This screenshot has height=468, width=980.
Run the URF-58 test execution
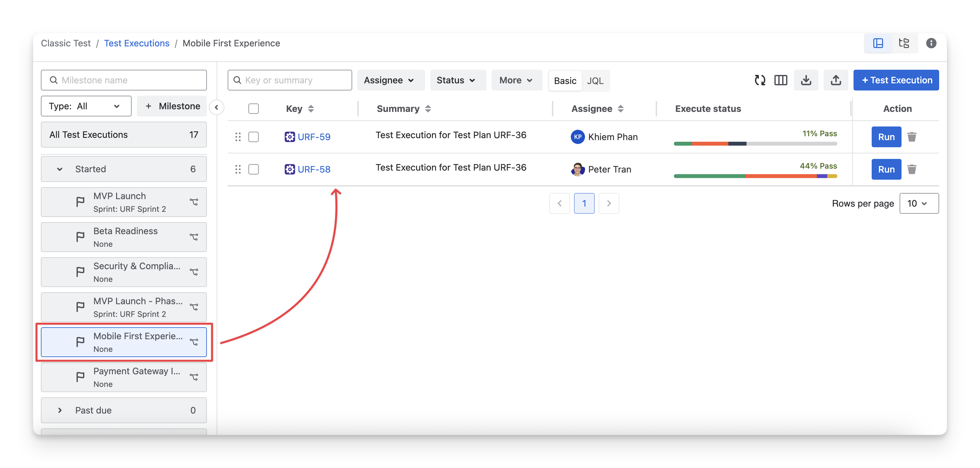click(x=886, y=169)
